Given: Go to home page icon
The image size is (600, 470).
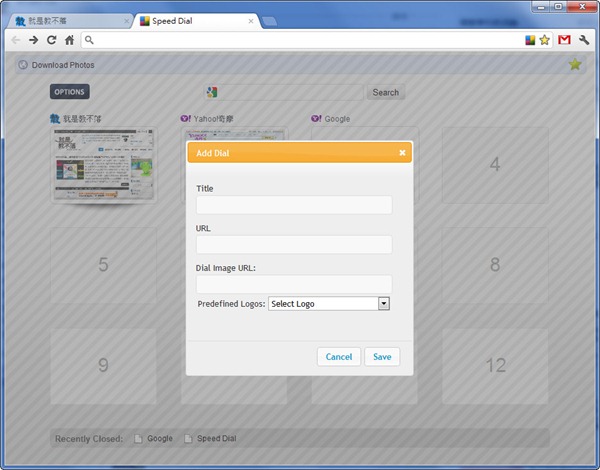Looking at the screenshot, I should click(69, 40).
